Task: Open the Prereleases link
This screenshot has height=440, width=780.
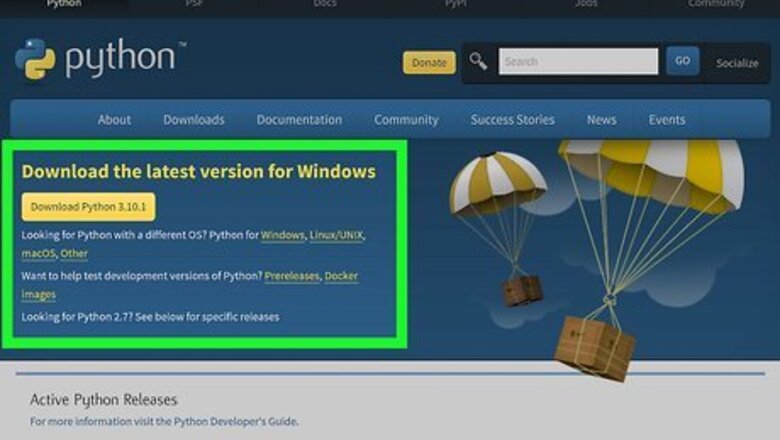Action: point(292,276)
